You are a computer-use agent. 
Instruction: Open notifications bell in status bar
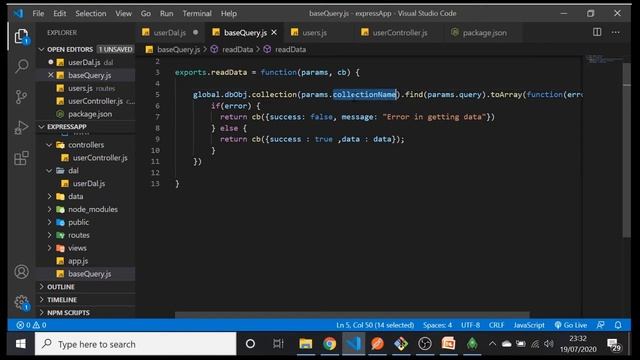tap(618, 325)
